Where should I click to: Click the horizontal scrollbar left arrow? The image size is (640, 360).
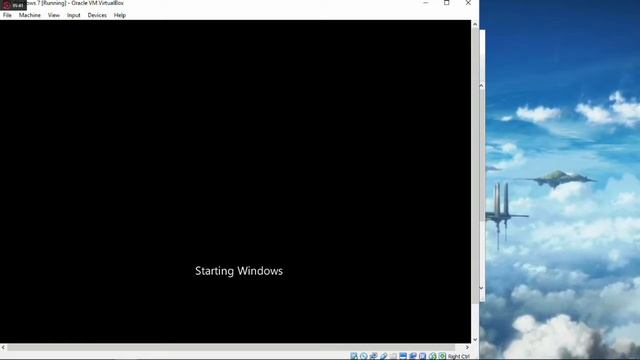[x=3, y=347]
